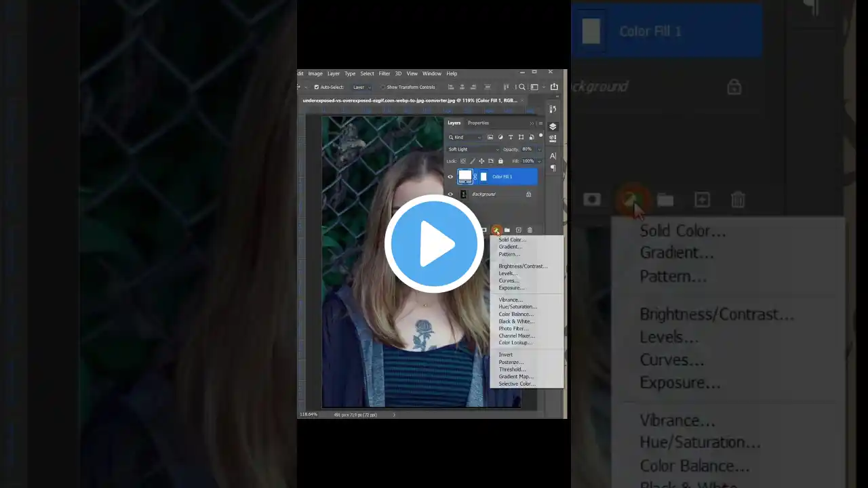Click the Color Fill 1 white color thumbnail in the bright panel
This screenshot has width=868, height=488.
(x=465, y=177)
